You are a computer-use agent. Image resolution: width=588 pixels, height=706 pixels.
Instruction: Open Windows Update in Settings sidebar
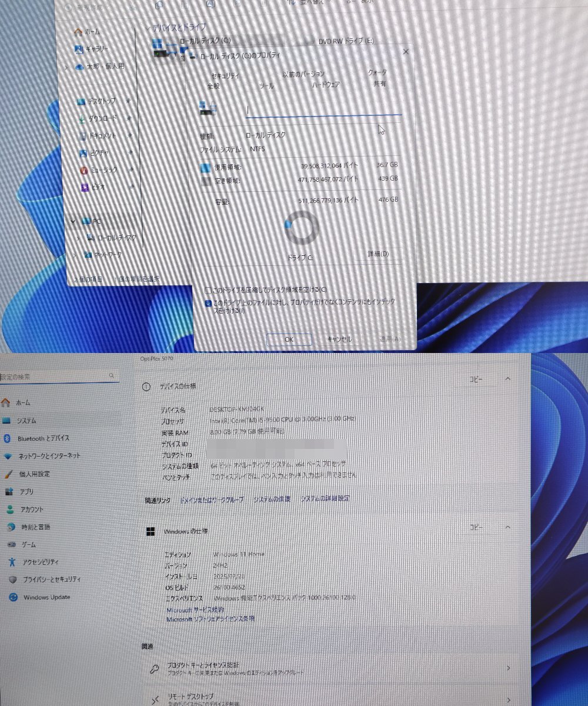[39, 597]
